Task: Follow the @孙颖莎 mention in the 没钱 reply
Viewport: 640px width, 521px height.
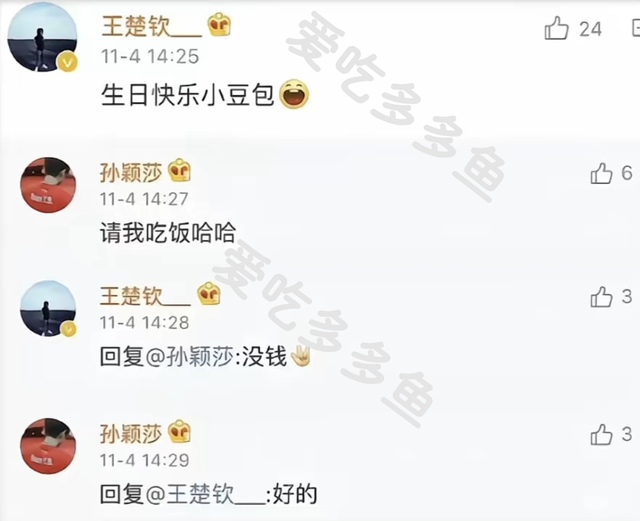Action: click(190, 357)
